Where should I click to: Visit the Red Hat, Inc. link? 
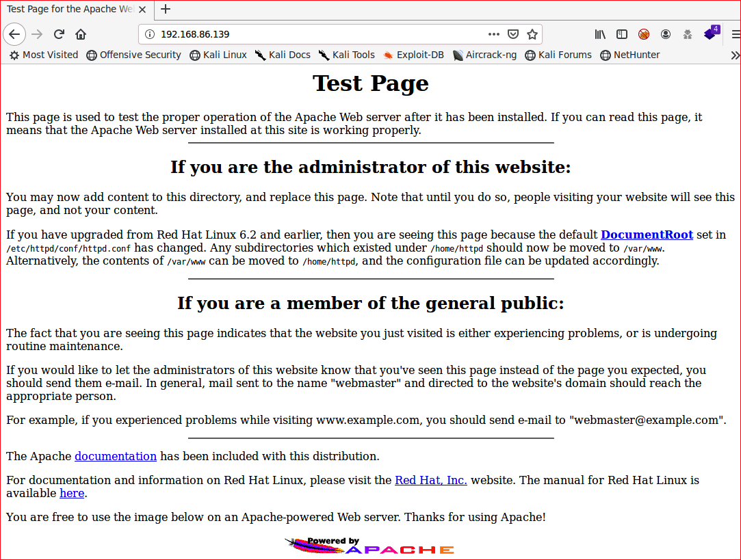click(x=431, y=480)
